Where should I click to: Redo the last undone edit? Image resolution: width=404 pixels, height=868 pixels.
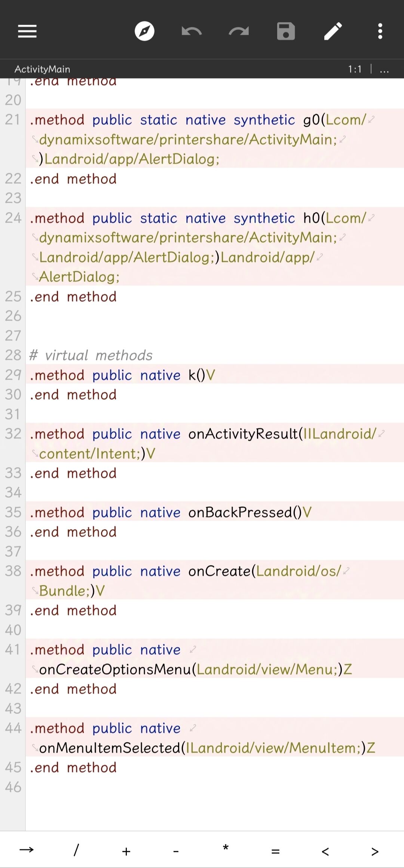239,31
